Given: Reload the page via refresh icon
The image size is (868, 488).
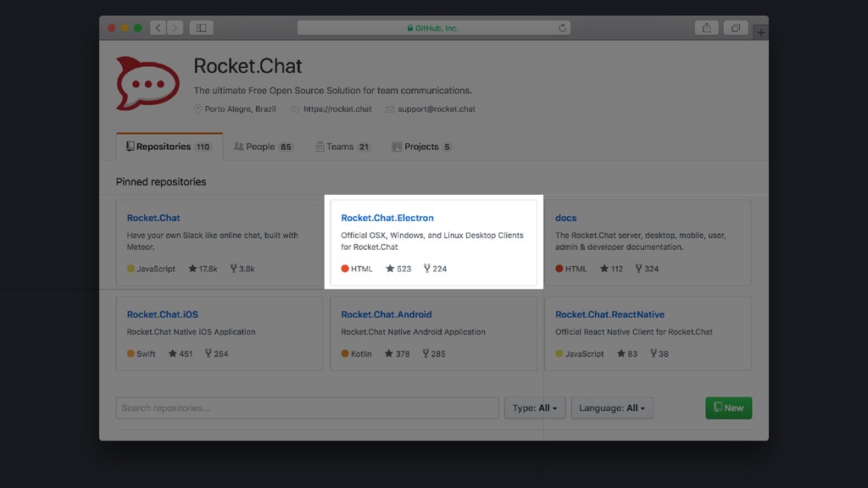Looking at the screenshot, I should coord(563,28).
